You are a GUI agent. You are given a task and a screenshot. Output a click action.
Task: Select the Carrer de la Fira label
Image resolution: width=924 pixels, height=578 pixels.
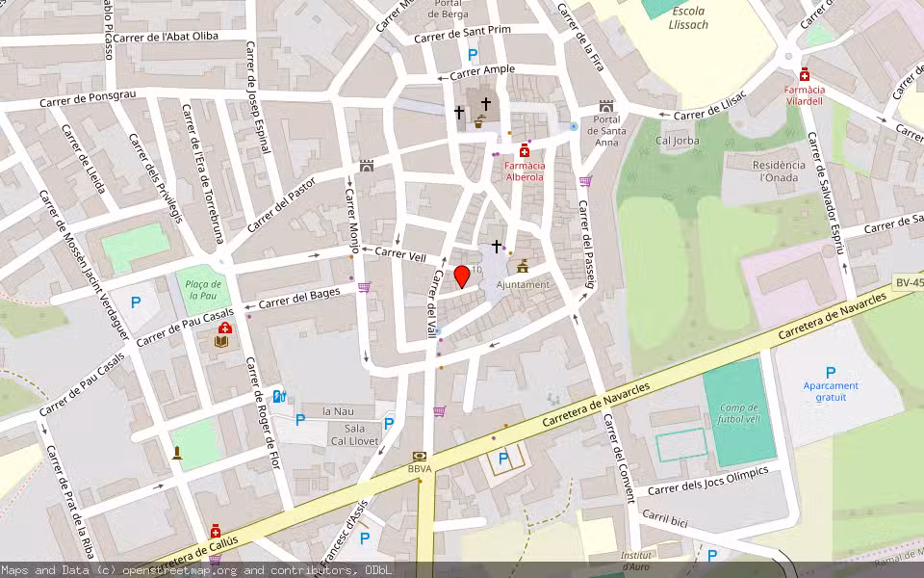pos(581,38)
